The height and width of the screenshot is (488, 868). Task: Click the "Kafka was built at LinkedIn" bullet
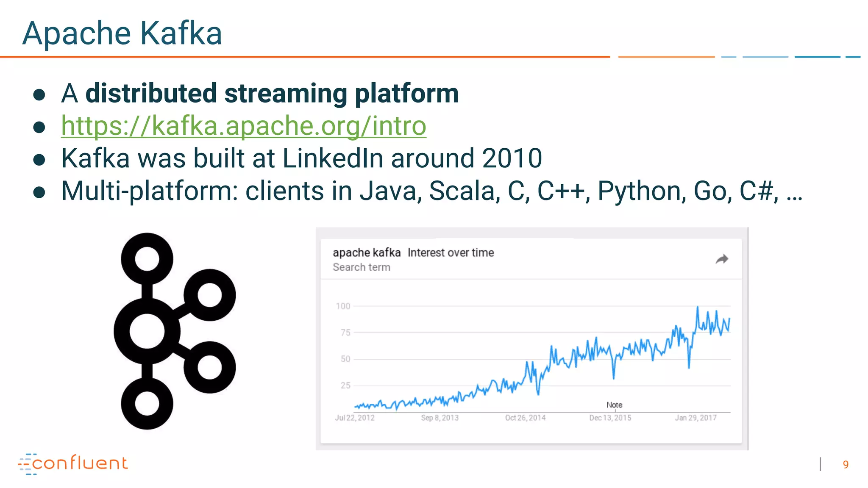click(x=301, y=158)
